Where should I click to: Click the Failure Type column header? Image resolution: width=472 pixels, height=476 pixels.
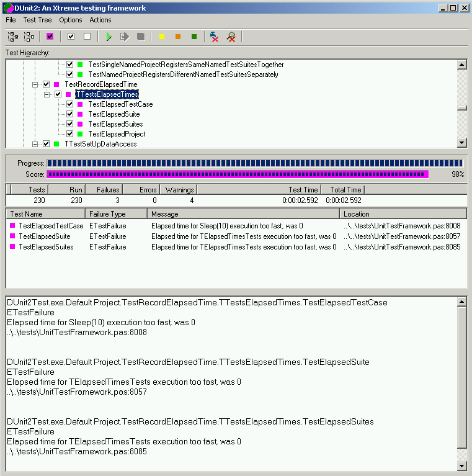click(x=117, y=214)
